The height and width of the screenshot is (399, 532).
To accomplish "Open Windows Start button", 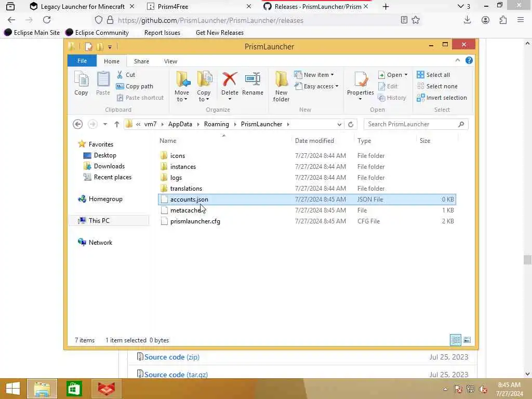I will [x=13, y=389].
